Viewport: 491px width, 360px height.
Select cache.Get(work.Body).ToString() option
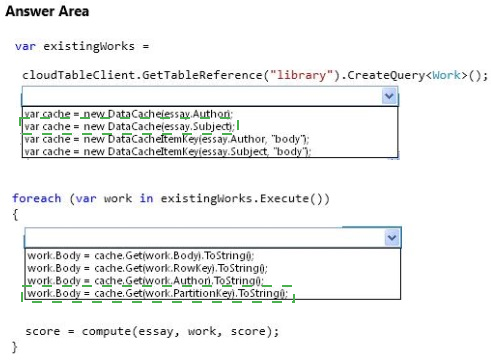click(140, 256)
